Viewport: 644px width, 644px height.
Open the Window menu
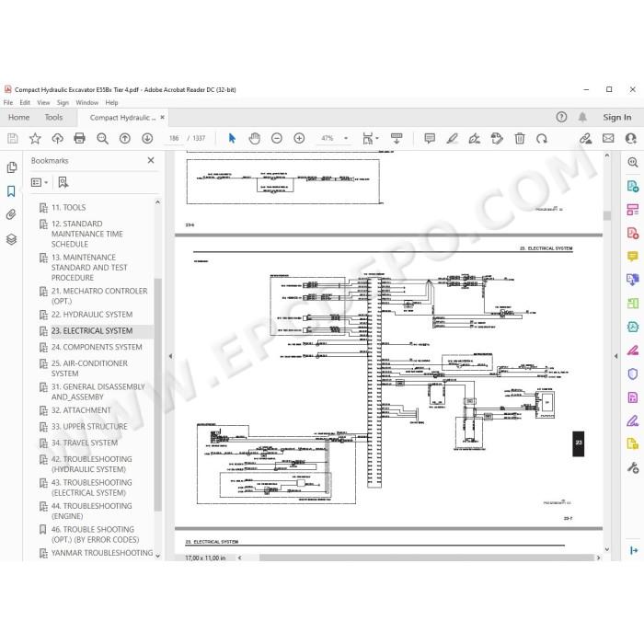[x=87, y=103]
